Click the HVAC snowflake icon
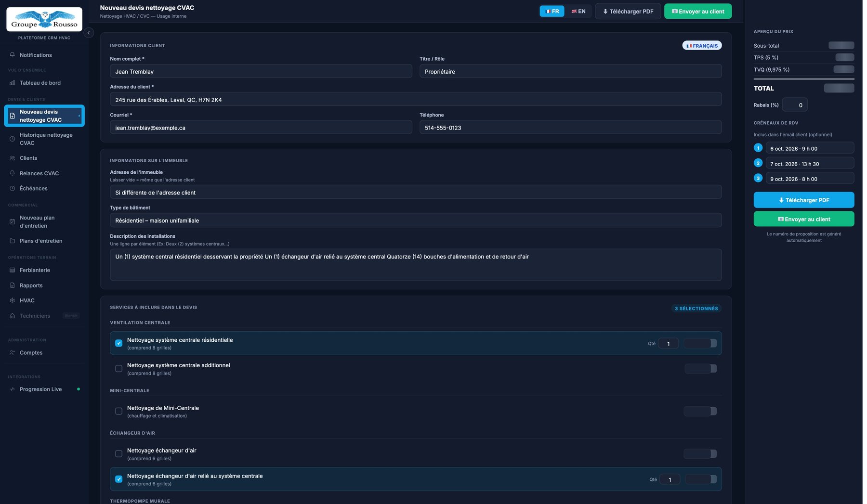 [13, 300]
